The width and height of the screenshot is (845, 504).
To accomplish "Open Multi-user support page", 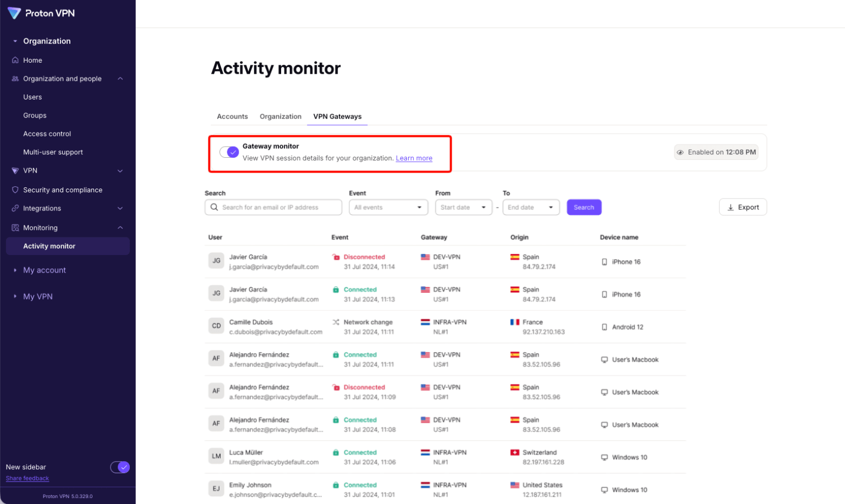I will click(53, 152).
